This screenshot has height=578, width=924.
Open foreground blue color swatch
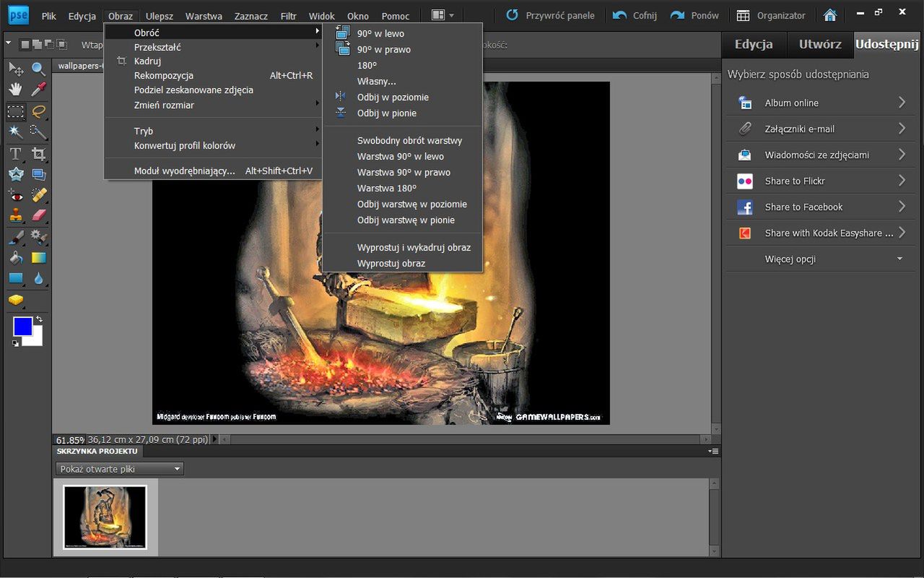coord(22,327)
